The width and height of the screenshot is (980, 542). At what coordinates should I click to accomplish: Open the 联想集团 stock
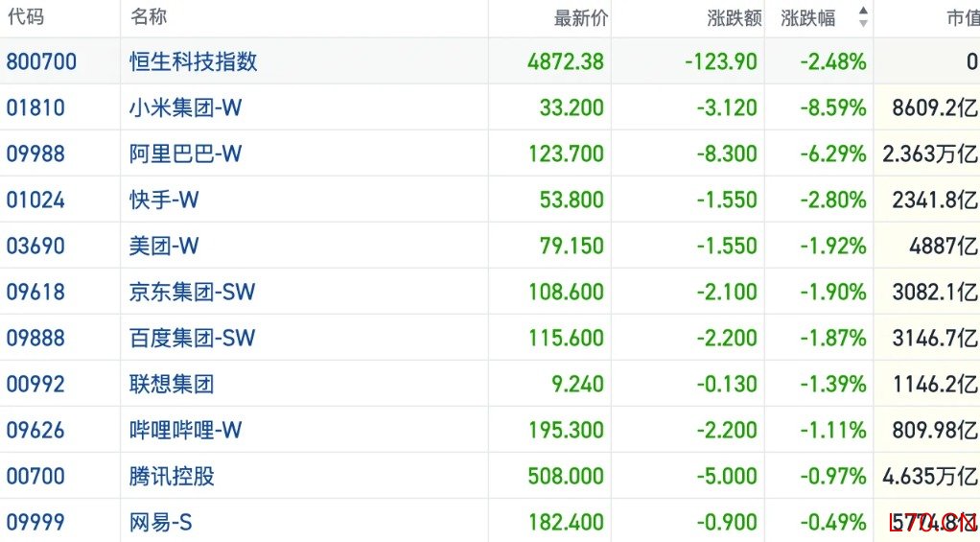172,384
